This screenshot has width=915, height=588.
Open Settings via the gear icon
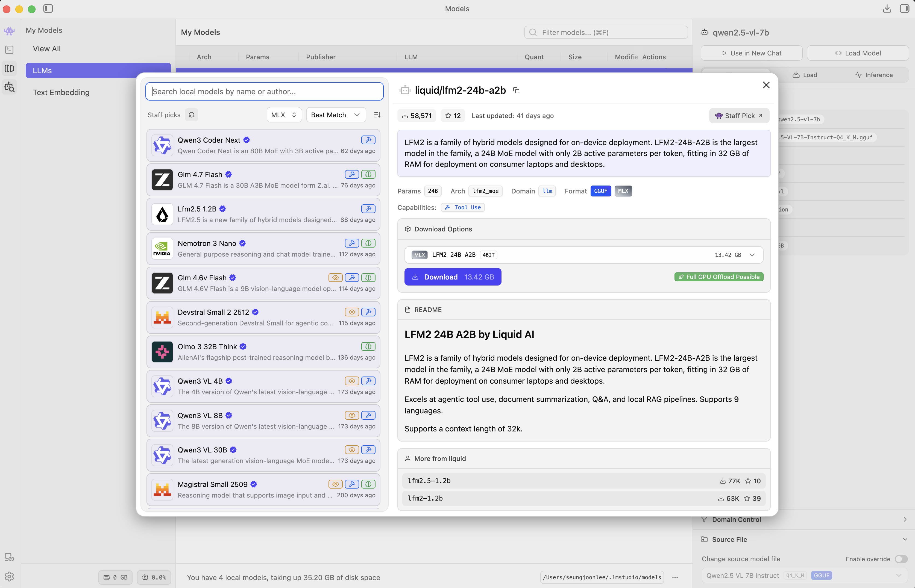[9, 577]
